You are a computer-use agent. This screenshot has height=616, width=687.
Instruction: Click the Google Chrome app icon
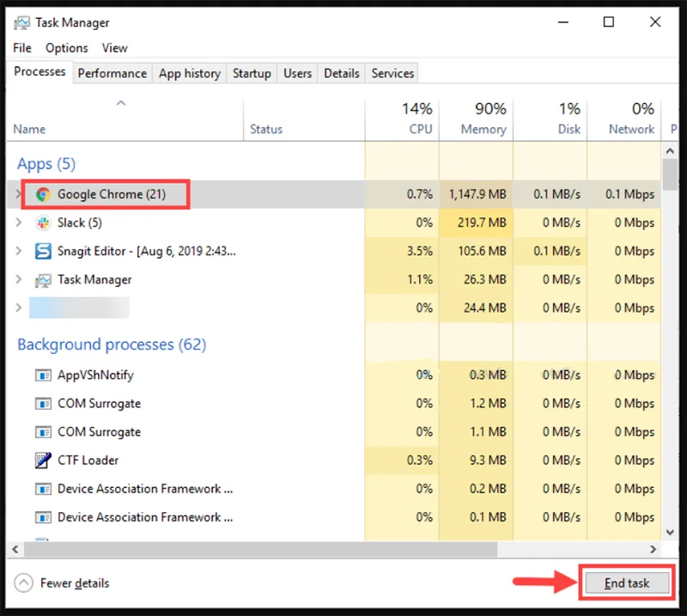(43, 194)
